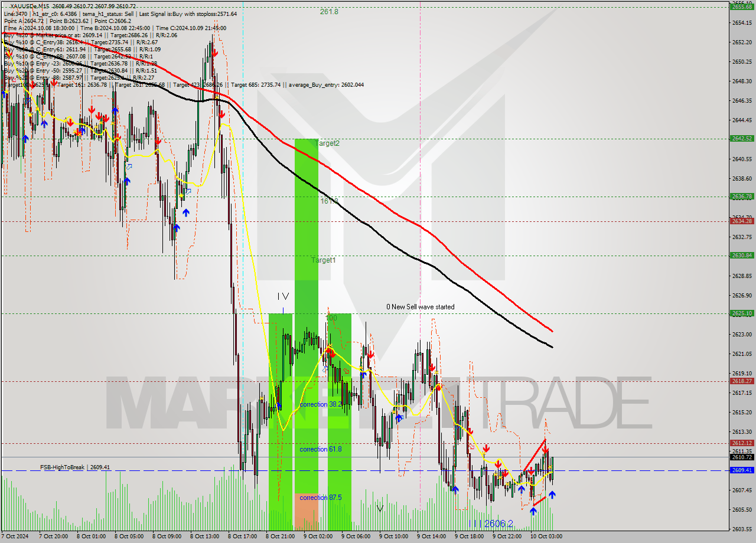The image size is (756, 543).
Task: Click the 'I V' wave label
Action: pos(283,296)
